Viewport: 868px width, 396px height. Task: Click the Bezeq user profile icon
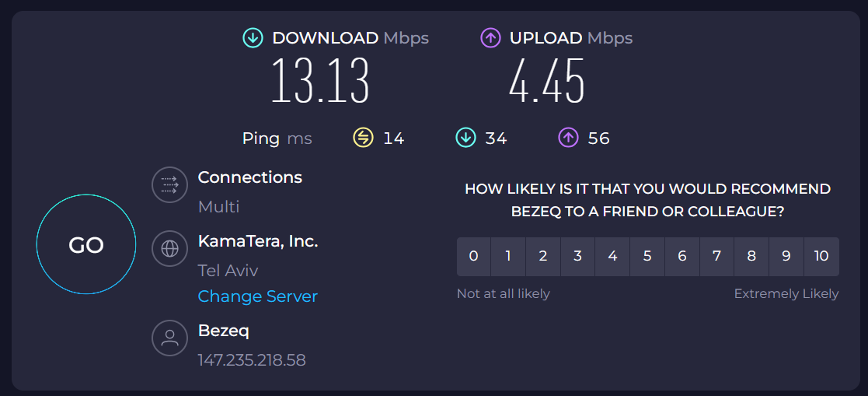169,338
